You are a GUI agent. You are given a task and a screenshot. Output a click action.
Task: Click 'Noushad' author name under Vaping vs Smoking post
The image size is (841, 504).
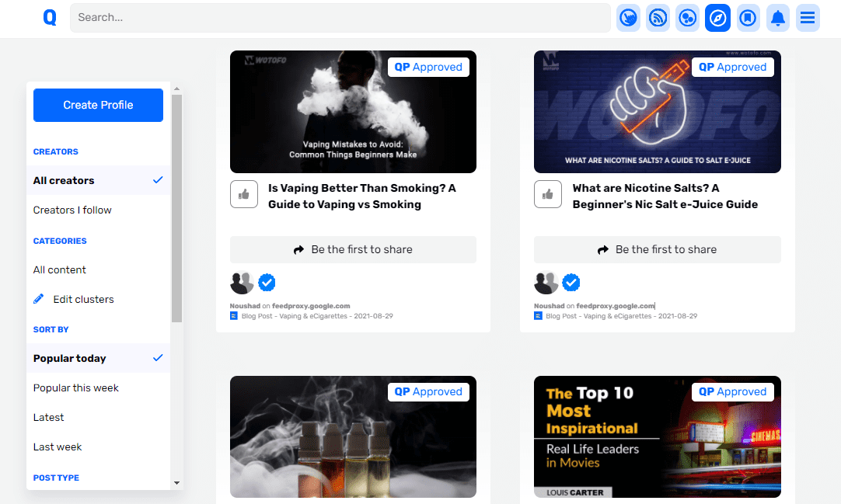245,306
